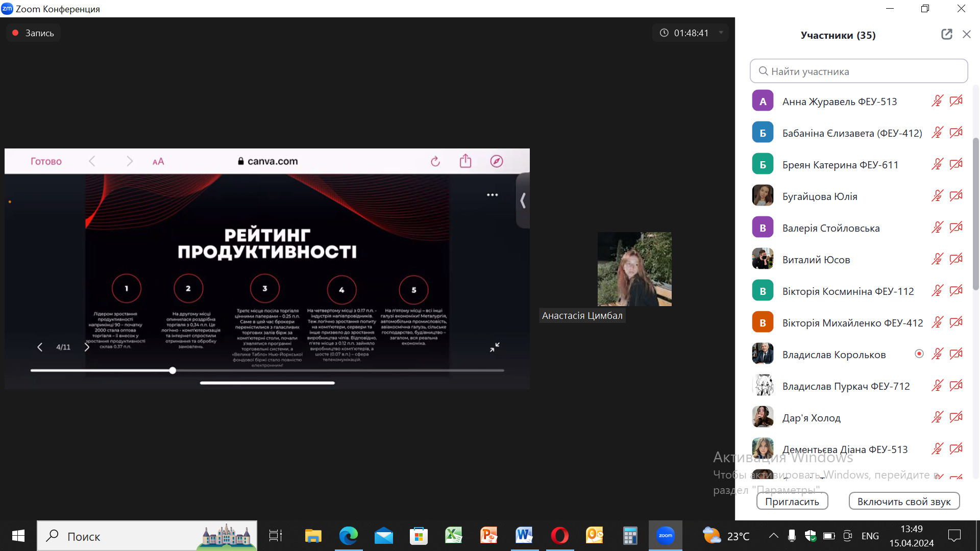The width and height of the screenshot is (980, 551).
Task: Click the Пригласить button
Action: coord(792,501)
